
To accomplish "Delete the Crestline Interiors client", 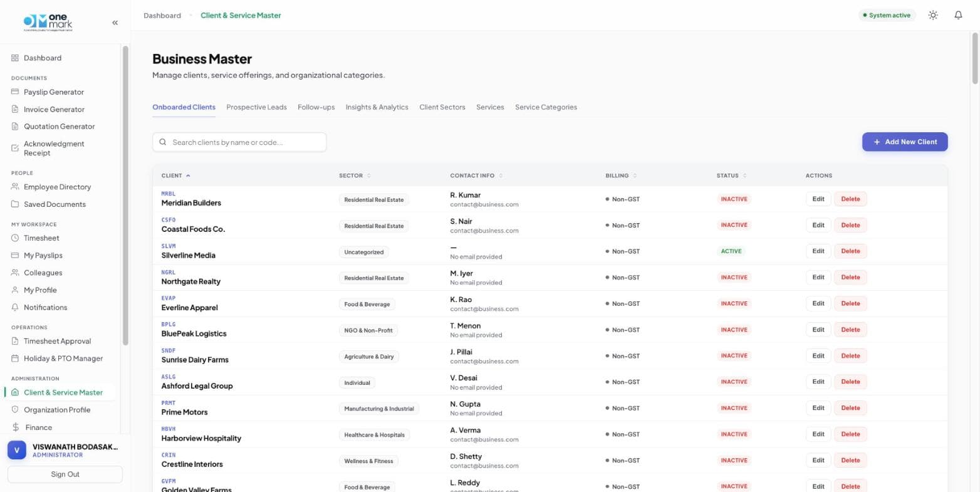I will coord(850,460).
